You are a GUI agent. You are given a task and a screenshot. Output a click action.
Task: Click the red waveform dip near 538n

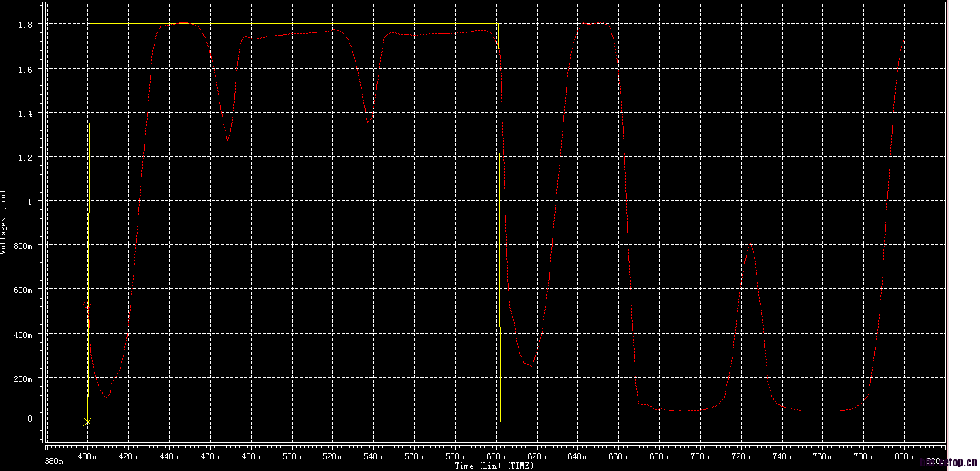(369, 120)
